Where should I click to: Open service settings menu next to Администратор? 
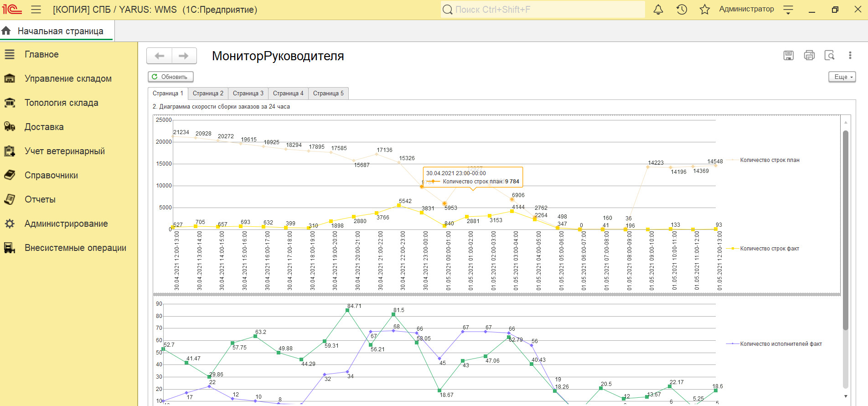point(788,10)
